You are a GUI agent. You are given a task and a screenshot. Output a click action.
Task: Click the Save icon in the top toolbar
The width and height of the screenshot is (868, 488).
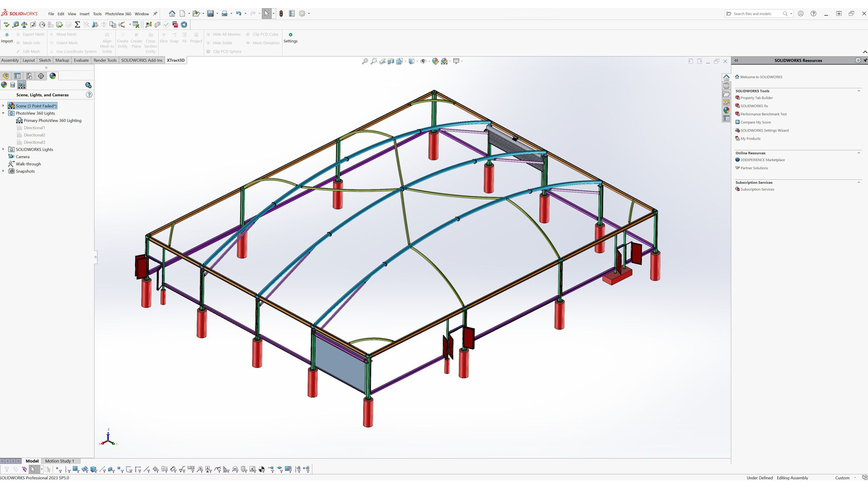(210, 14)
